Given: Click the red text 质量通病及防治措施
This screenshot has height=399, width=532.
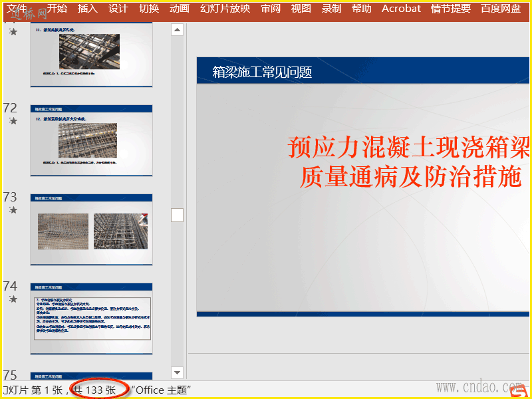Looking at the screenshot, I should coord(410,178).
